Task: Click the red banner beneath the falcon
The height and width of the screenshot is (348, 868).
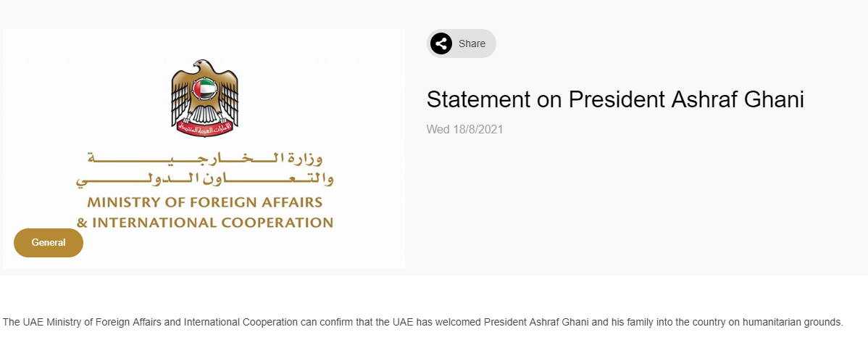Action: 204,128
